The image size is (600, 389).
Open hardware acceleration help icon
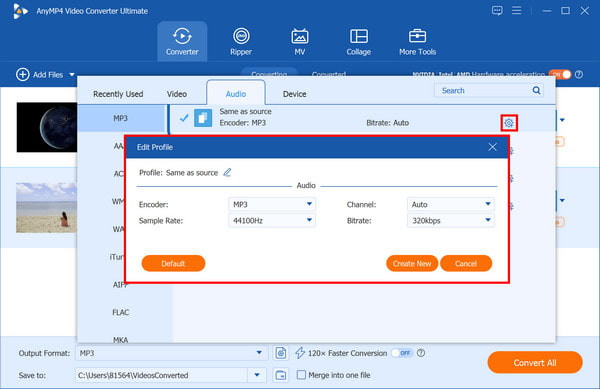point(579,75)
